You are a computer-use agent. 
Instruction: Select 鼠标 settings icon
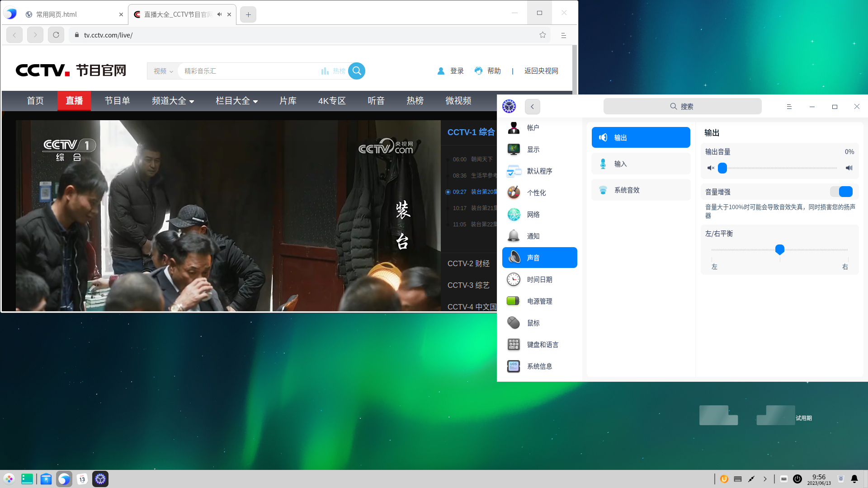pos(514,323)
